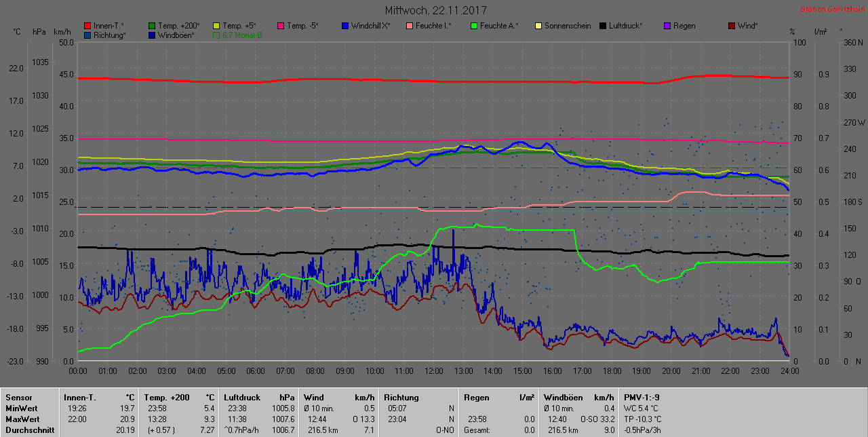Select the Regen legend label text

coord(684,26)
